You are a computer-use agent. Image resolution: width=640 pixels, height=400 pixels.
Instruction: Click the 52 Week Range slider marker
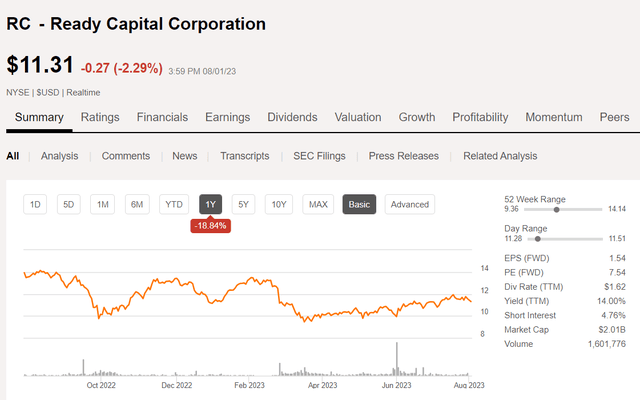pyautogui.click(x=556, y=210)
